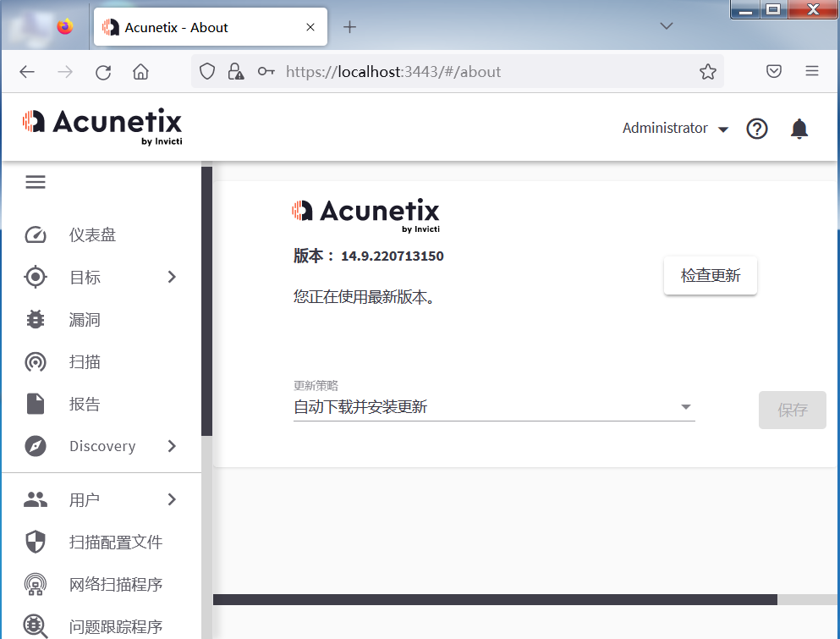Click the 检查更新 button
The width and height of the screenshot is (840, 639).
pos(711,276)
